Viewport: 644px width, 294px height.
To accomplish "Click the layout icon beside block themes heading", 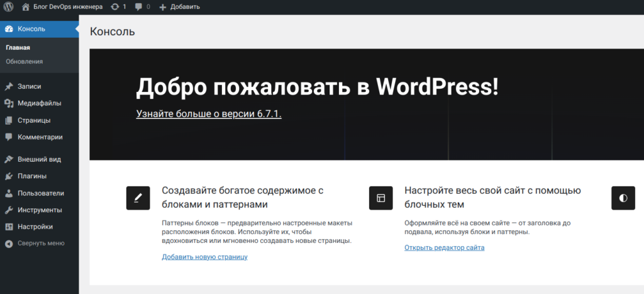I will (380, 198).
